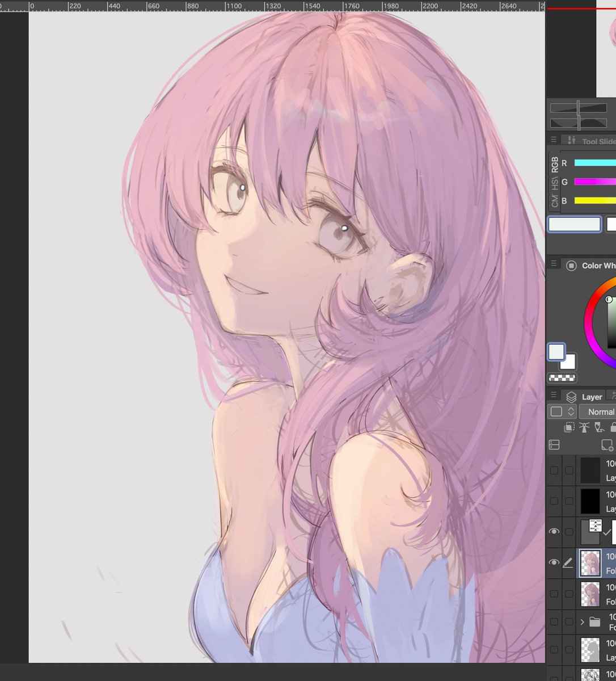Expand the collapsed folder layer
The image size is (616, 681).
(583, 622)
